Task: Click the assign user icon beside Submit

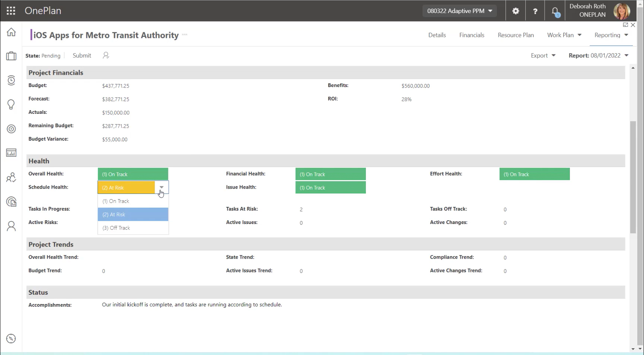Action: coord(106,55)
